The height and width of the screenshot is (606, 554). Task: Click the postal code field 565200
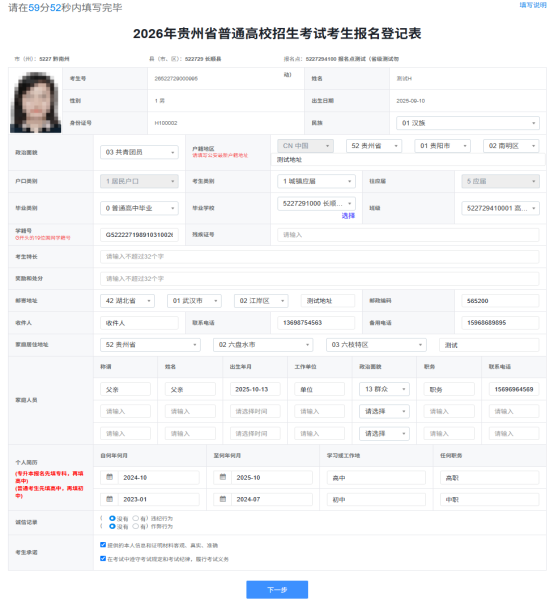(500, 301)
